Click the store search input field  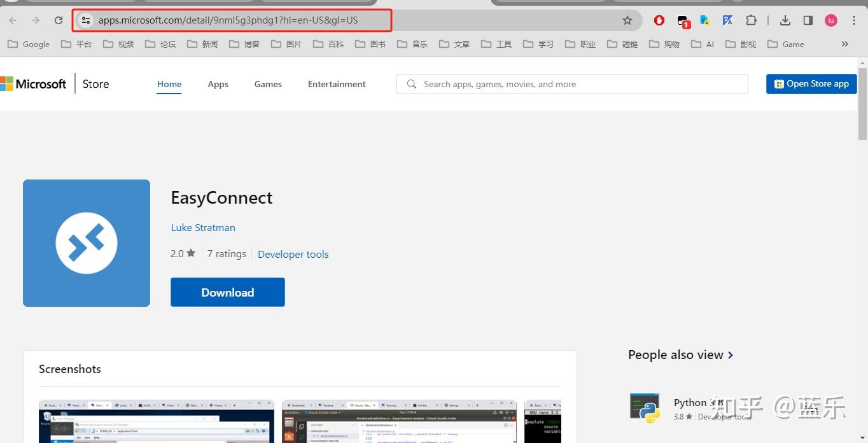tap(571, 83)
